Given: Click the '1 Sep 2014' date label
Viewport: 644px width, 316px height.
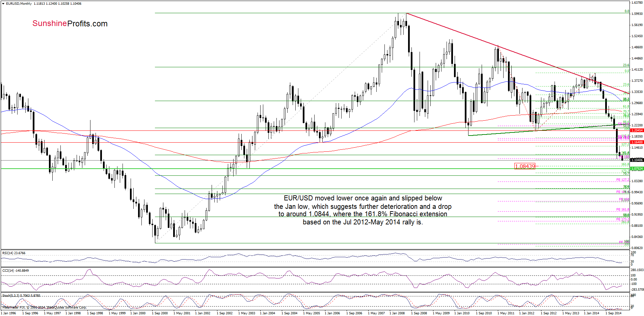Looking at the screenshot, I should [x=613, y=313].
